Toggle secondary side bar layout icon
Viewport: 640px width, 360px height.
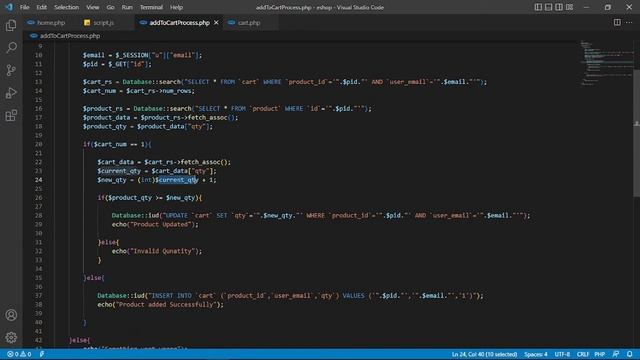click(559, 7)
